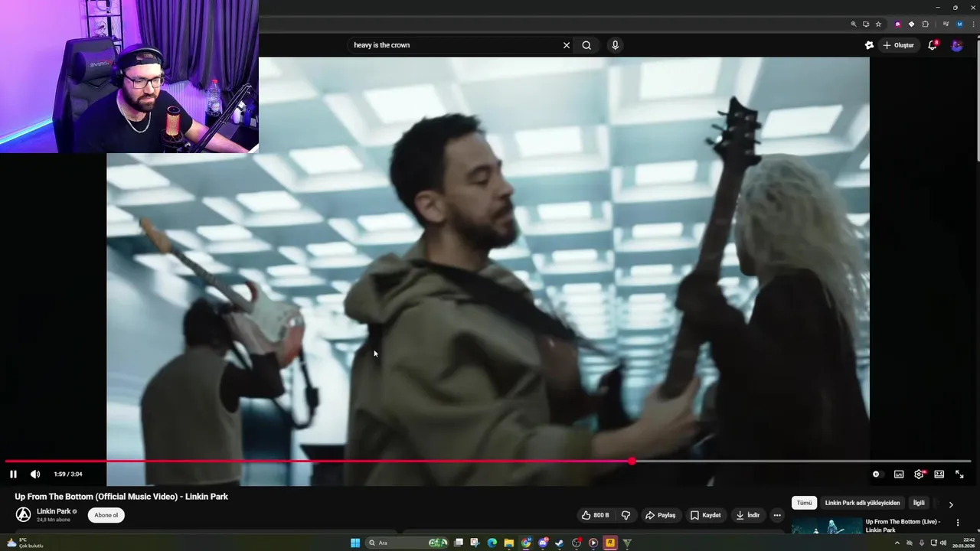Dislike the video with thumbs-down
Screen dimensions: 980x551
pos(626,515)
